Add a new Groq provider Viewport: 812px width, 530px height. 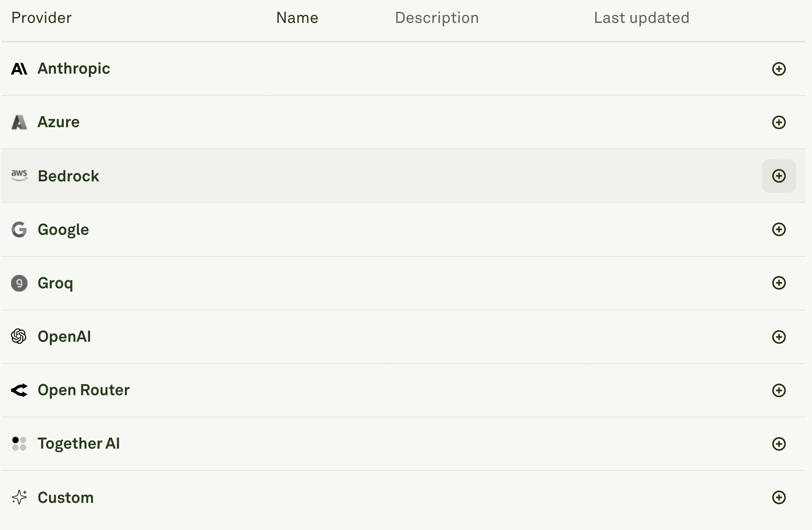tap(779, 283)
